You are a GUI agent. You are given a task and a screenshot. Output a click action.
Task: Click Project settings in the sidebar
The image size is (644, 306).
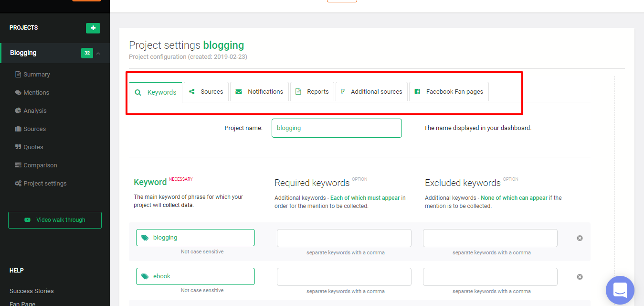coord(45,184)
